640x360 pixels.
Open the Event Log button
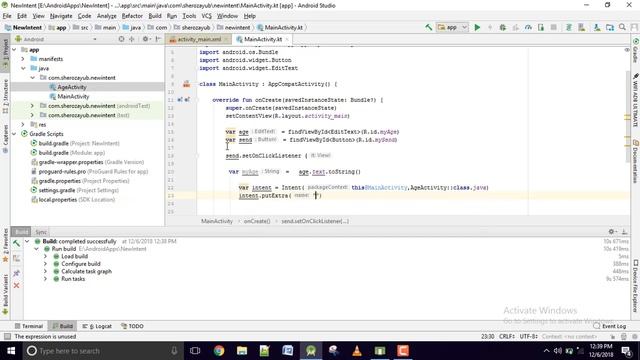610,326
